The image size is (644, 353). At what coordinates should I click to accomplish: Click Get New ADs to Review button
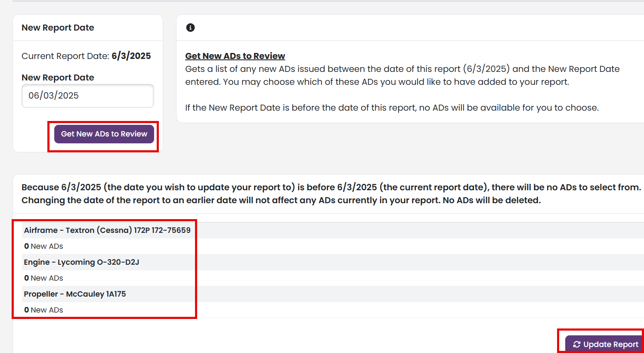click(x=104, y=134)
